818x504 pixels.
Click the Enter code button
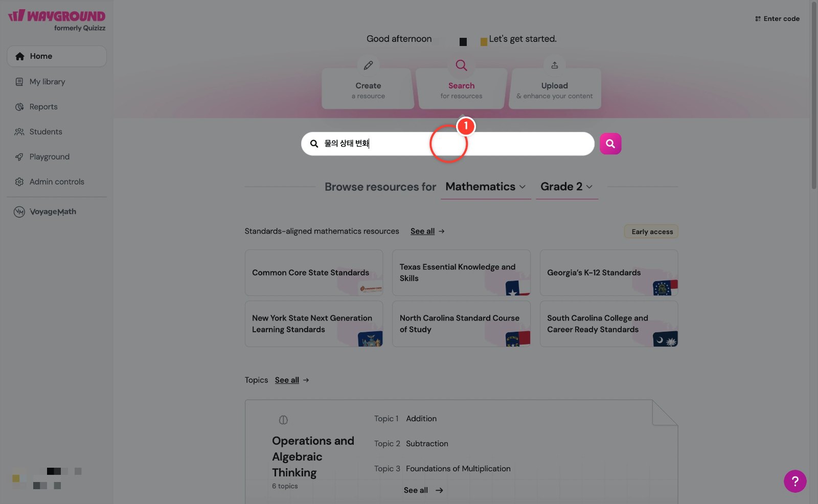pos(777,19)
